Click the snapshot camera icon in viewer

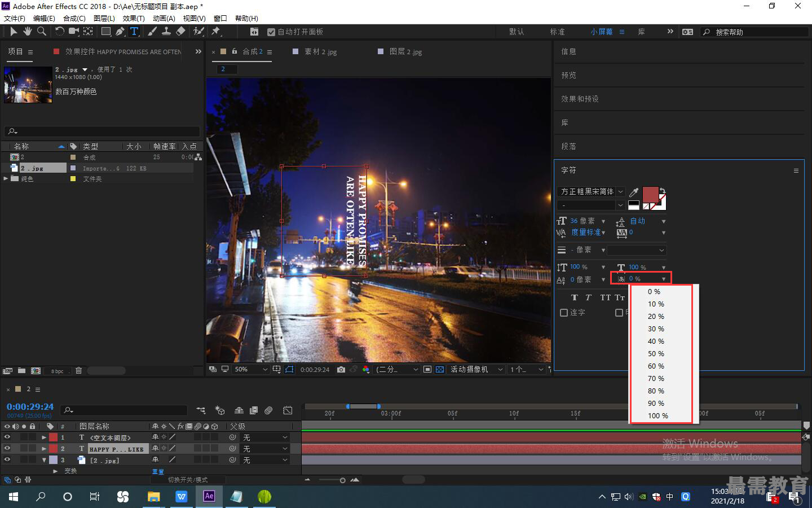[341, 370]
